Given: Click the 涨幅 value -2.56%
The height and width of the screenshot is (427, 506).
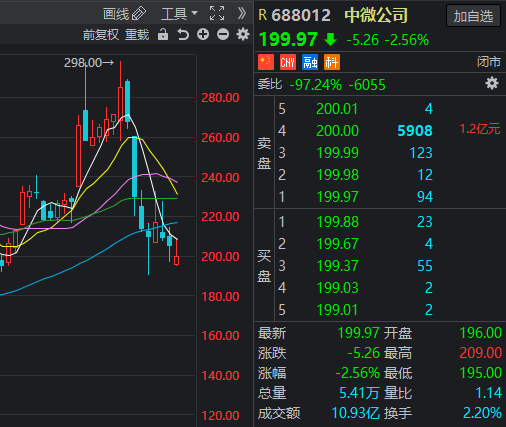Looking at the screenshot, I should pyautogui.click(x=358, y=373).
